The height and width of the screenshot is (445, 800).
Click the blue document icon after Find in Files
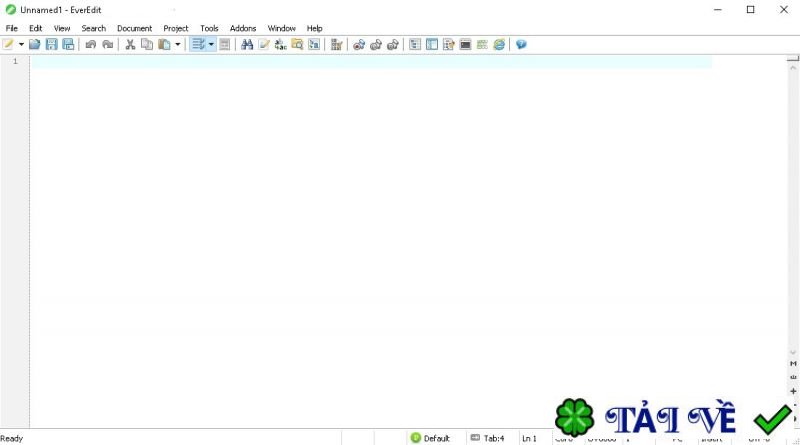click(314, 44)
